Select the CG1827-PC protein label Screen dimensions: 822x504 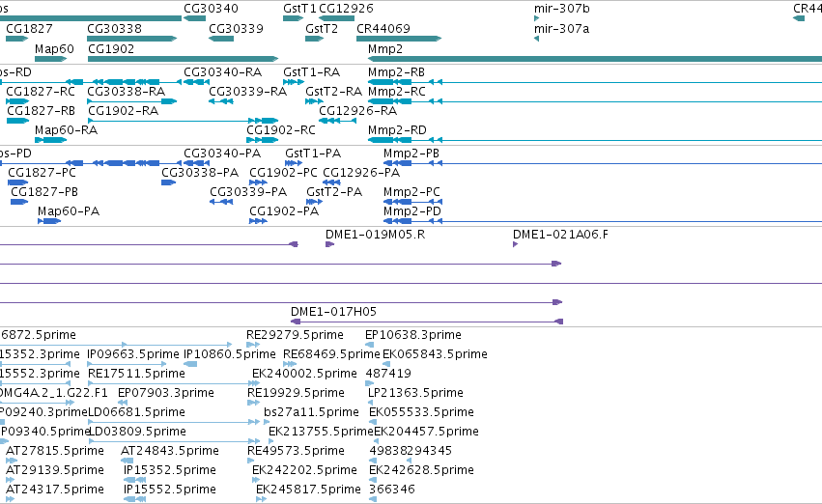pyautogui.click(x=42, y=173)
